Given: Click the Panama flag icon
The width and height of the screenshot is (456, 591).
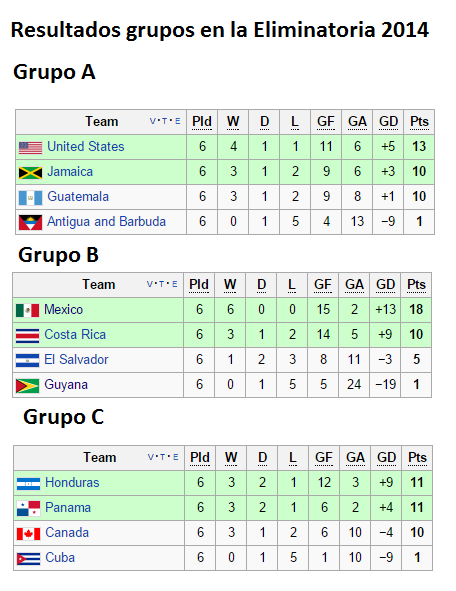Looking at the screenshot, I should coord(29,508).
